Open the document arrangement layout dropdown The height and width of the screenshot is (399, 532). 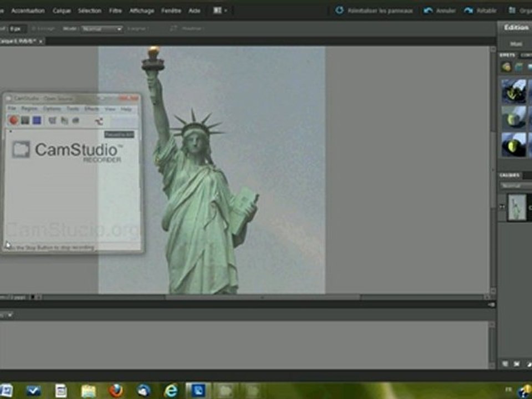pyautogui.click(x=220, y=11)
